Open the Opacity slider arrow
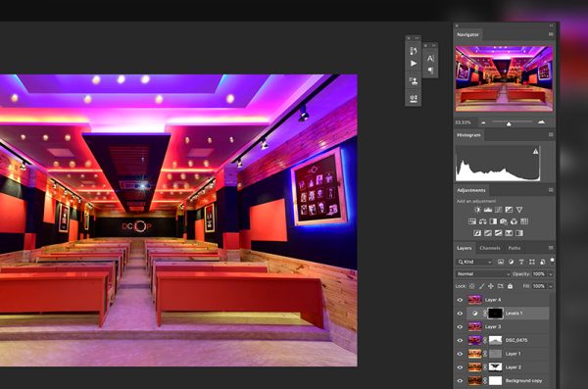This screenshot has width=588, height=389. pos(551,274)
